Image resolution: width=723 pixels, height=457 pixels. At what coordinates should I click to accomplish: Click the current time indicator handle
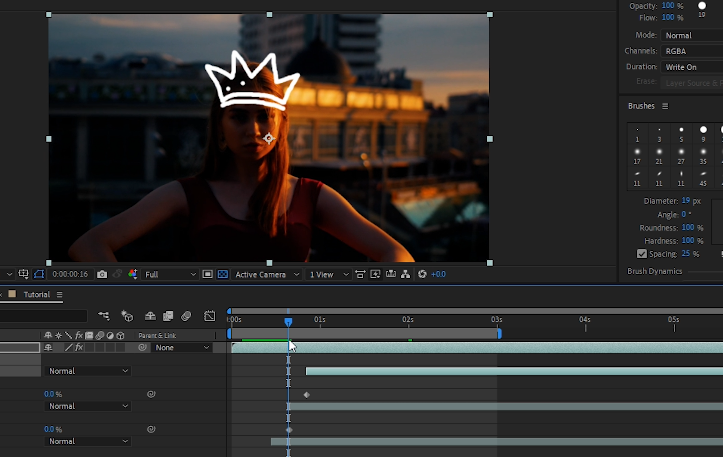coord(288,321)
